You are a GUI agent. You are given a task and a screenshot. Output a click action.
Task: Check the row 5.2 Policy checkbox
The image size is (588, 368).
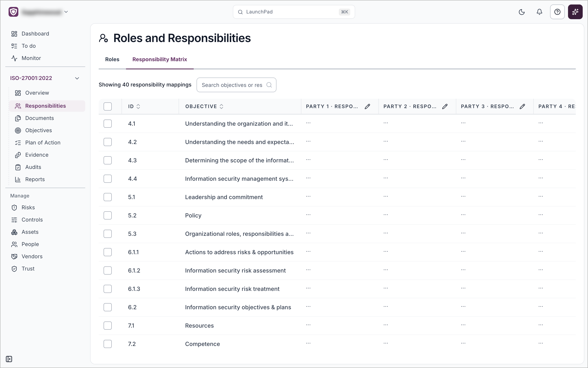[107, 215]
